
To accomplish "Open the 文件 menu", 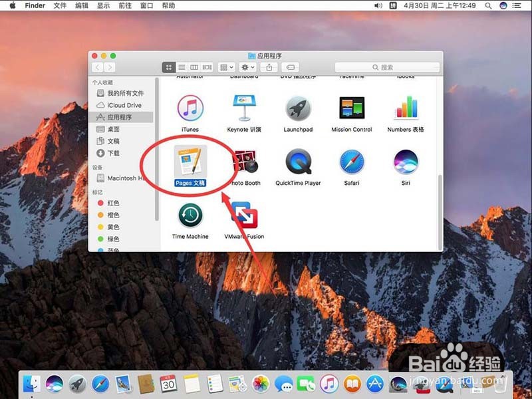I will (60, 5).
